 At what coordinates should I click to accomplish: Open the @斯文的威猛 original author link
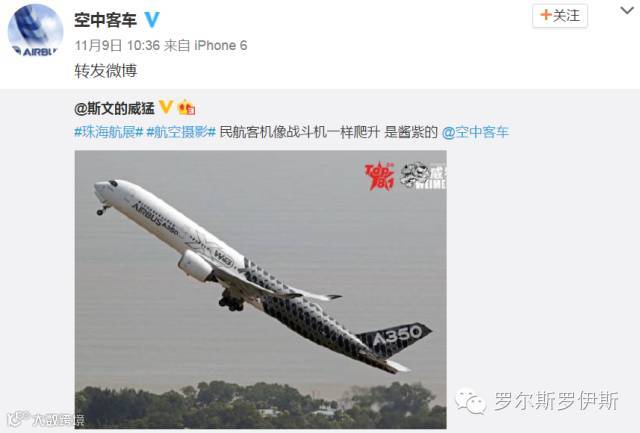(115, 108)
